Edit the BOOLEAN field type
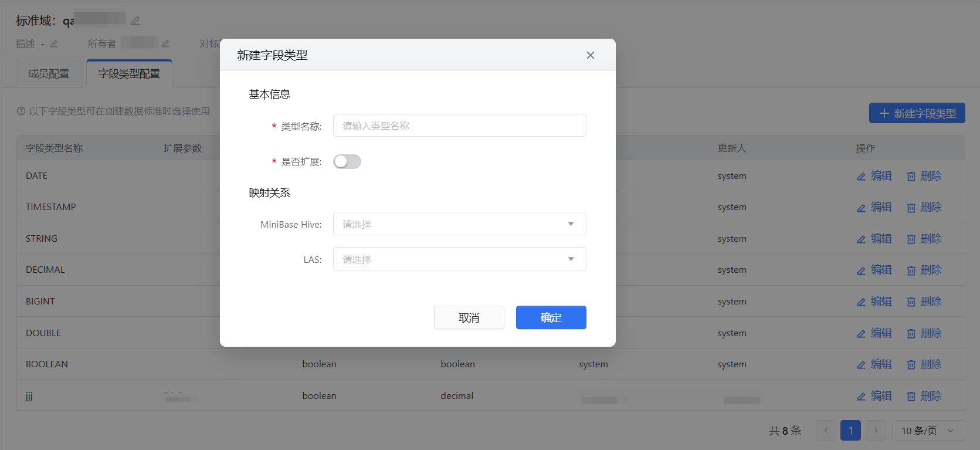The width and height of the screenshot is (980, 450). [x=874, y=364]
